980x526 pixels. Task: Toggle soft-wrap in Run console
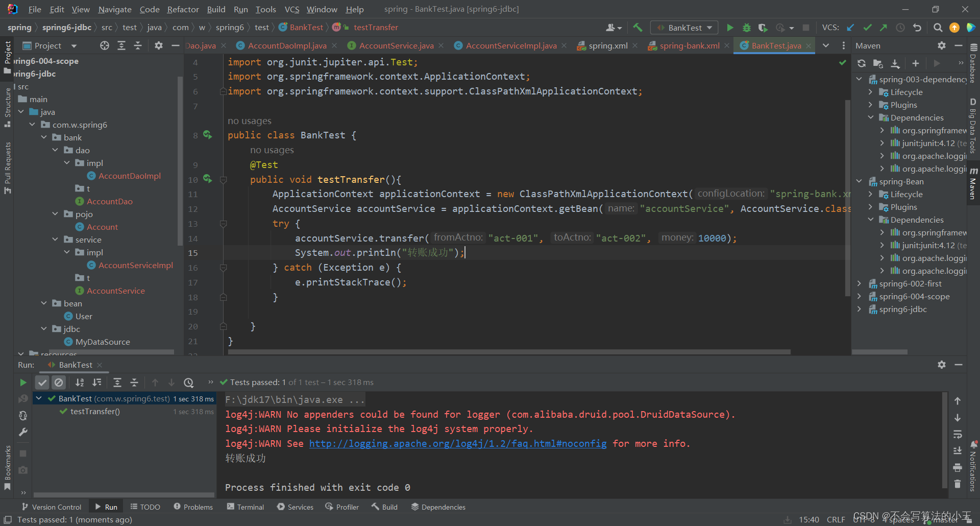point(958,435)
